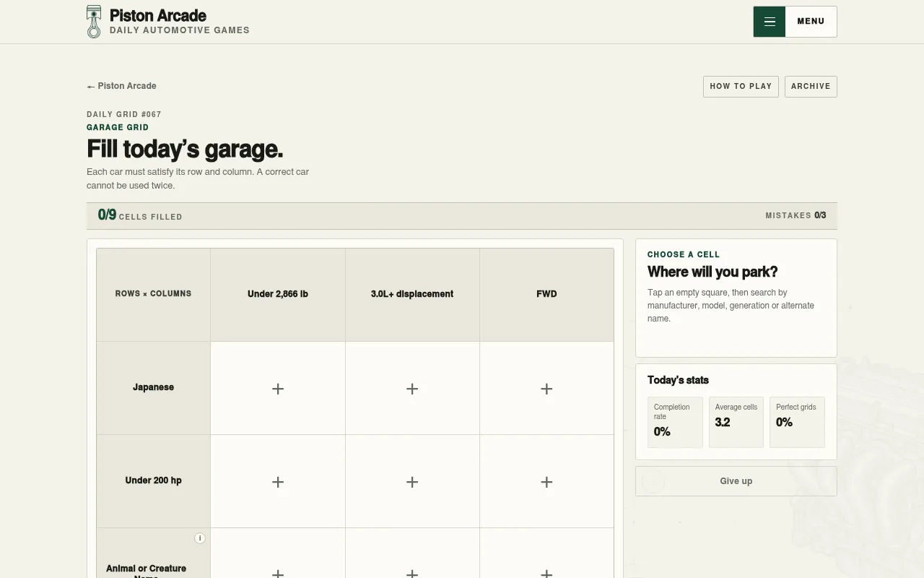Tap plus in Japanese × FWD cell

[546, 388]
